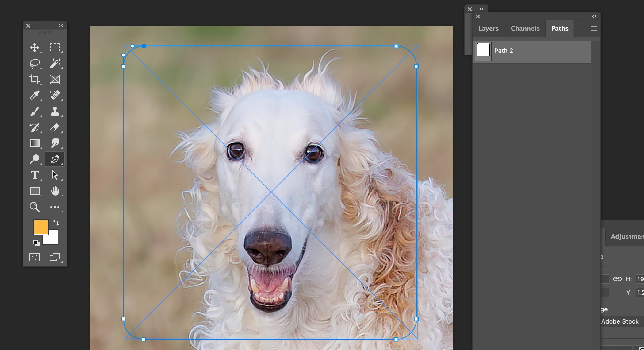Select the Gradient tool
Screen dimensions: 644x350
coord(34,143)
